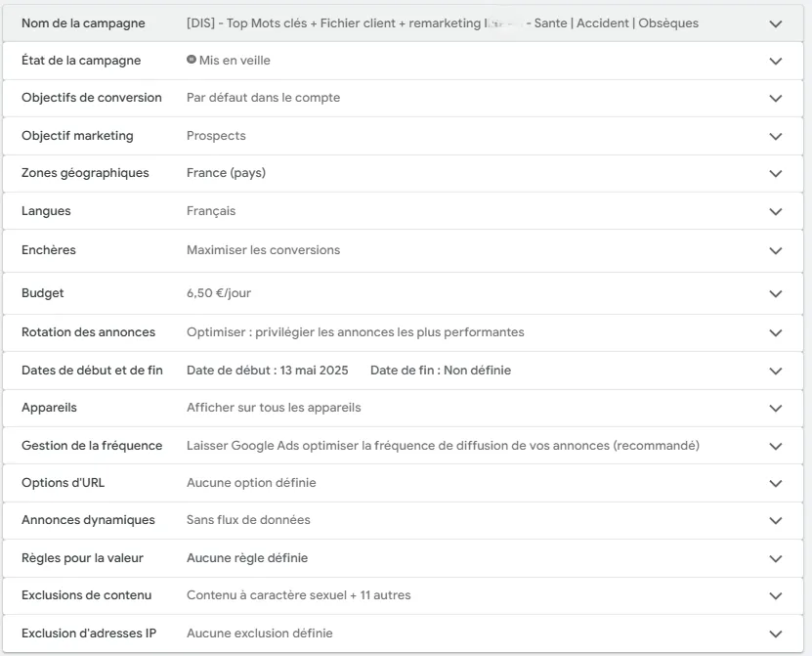812x656 pixels.
Task: Expand the "Nom de la campagne" row
Action: tap(776, 22)
